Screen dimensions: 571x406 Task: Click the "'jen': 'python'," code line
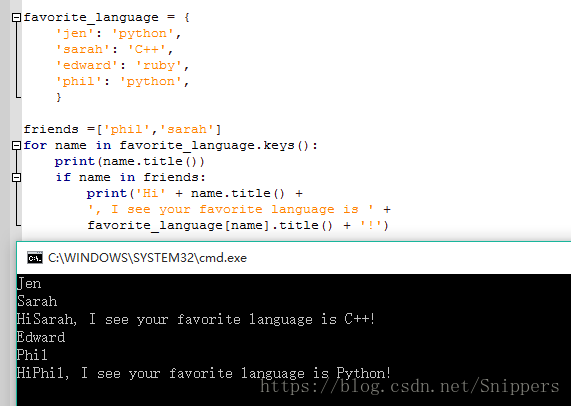tap(118, 33)
